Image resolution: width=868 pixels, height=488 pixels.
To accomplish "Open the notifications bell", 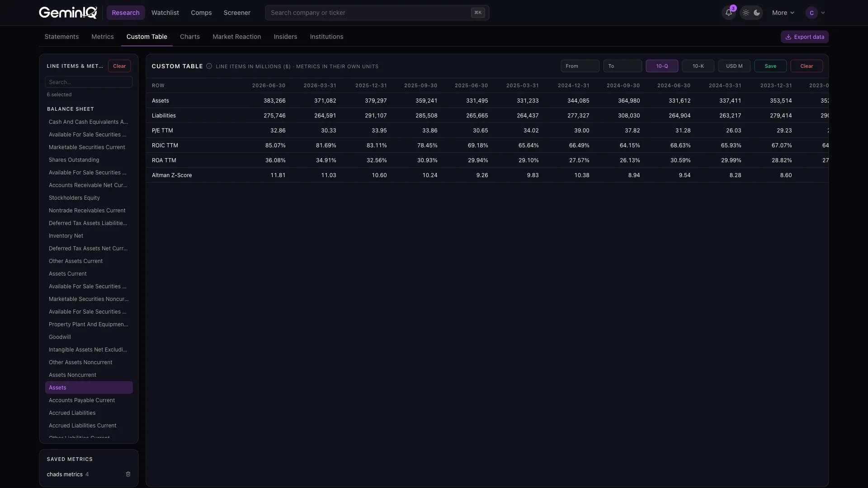I will pos(728,13).
